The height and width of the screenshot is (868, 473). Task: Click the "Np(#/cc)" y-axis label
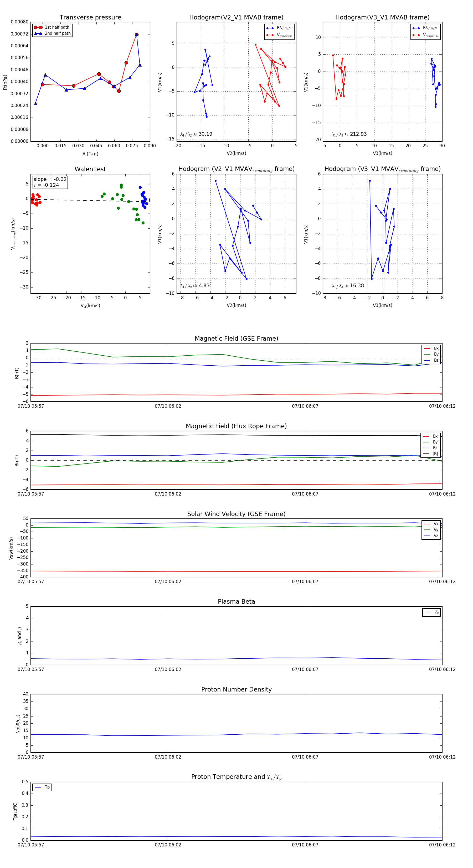18,723
